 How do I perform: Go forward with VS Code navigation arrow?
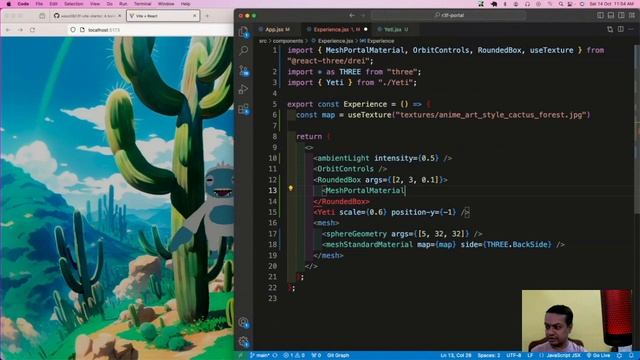tap(363, 16)
